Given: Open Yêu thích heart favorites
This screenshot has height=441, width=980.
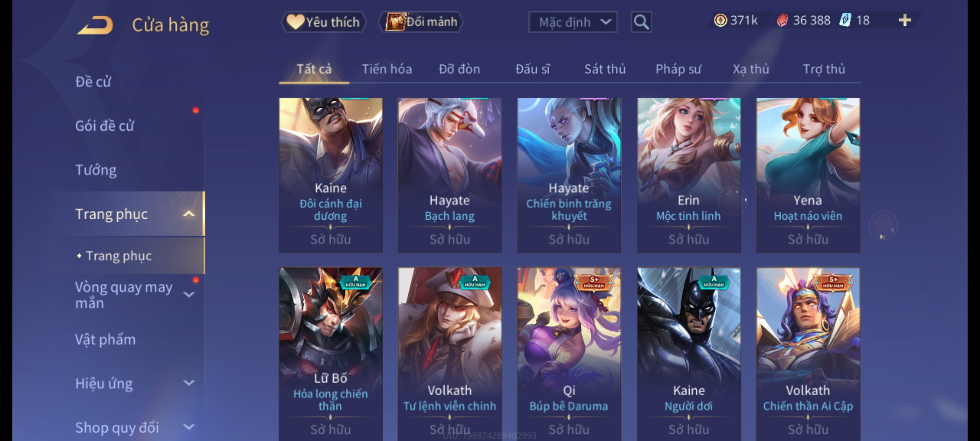Looking at the screenshot, I should coord(323,22).
